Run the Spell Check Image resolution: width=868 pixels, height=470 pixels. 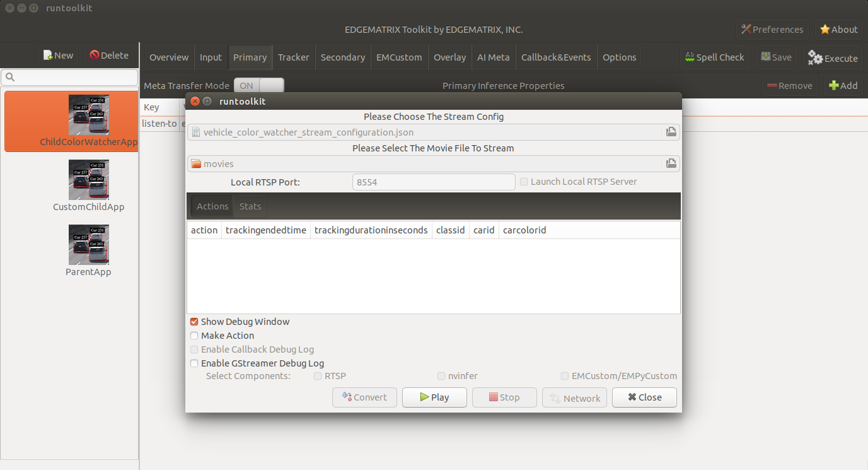click(714, 57)
